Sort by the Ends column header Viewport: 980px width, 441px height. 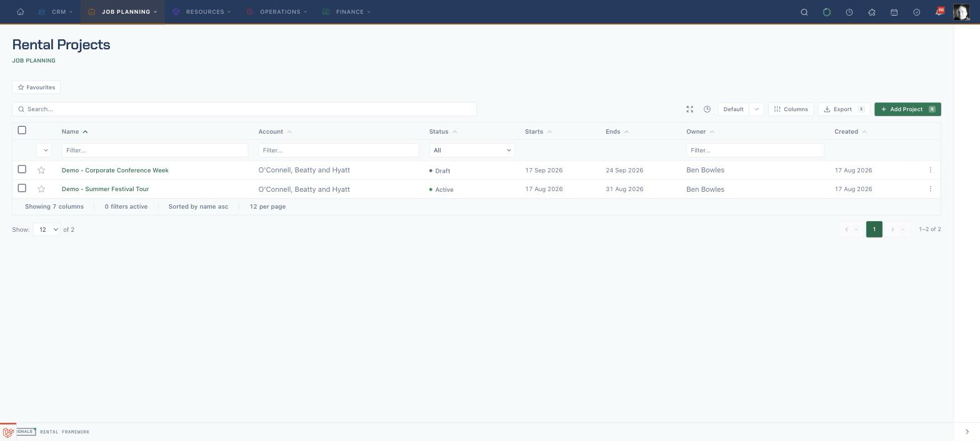point(617,132)
